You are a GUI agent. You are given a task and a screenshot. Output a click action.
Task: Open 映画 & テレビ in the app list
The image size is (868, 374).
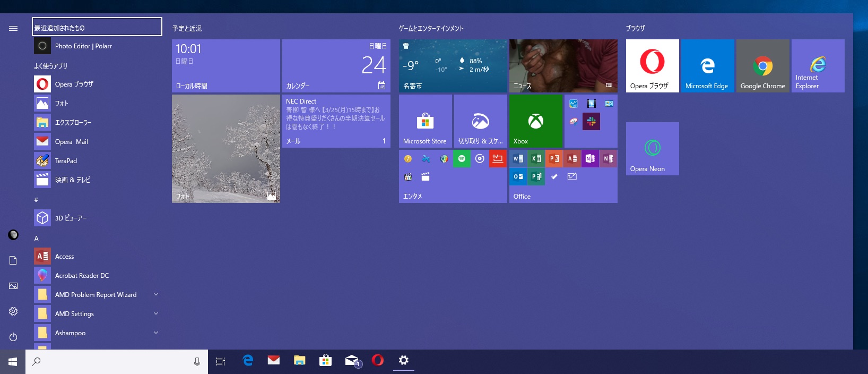tap(98, 180)
